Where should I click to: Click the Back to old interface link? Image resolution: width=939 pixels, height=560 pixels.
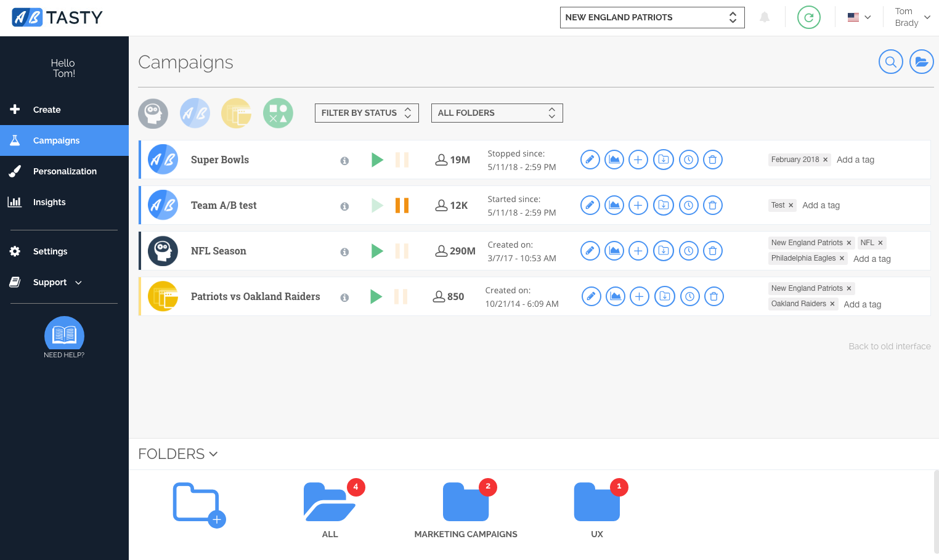[x=889, y=346]
